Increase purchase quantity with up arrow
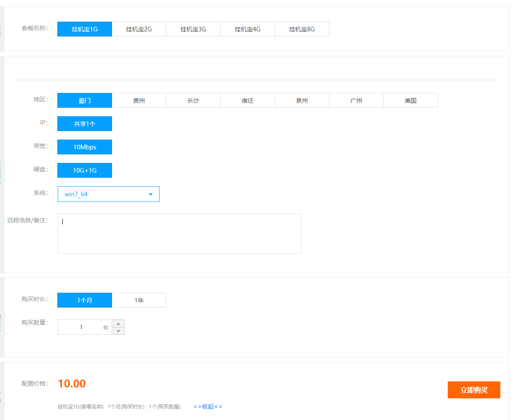This screenshot has width=525, height=420. (x=118, y=324)
